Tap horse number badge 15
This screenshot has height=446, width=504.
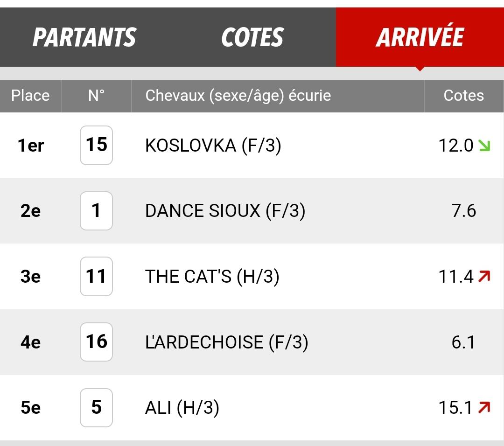click(97, 145)
